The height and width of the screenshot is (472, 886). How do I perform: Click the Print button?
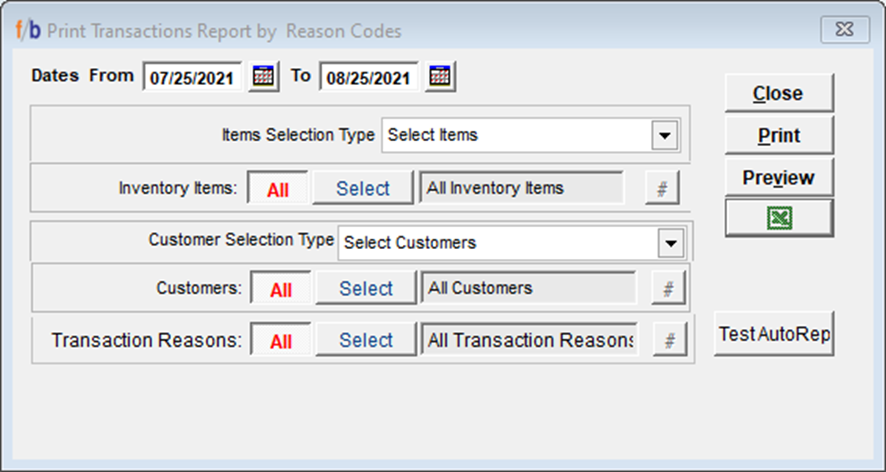[778, 135]
